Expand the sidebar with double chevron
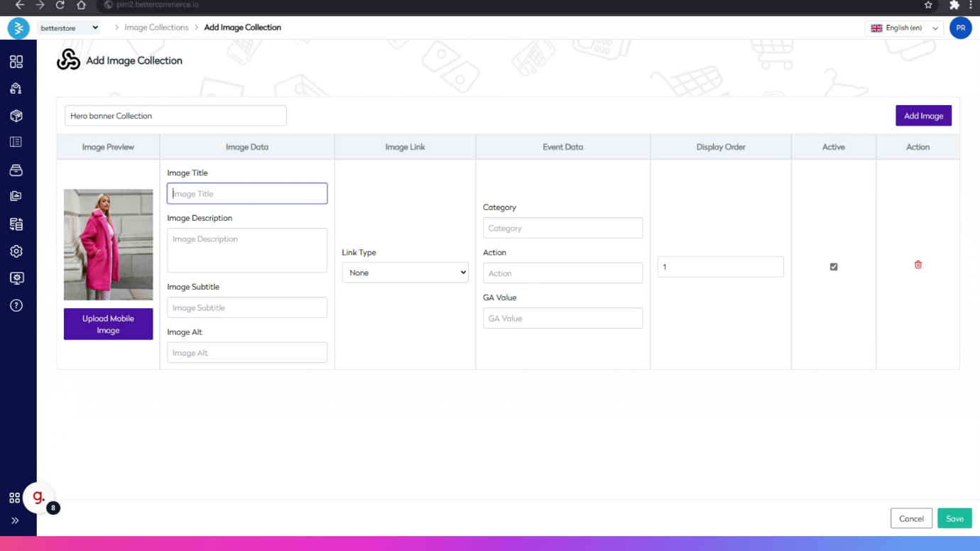This screenshot has width=980, height=551. point(15,520)
